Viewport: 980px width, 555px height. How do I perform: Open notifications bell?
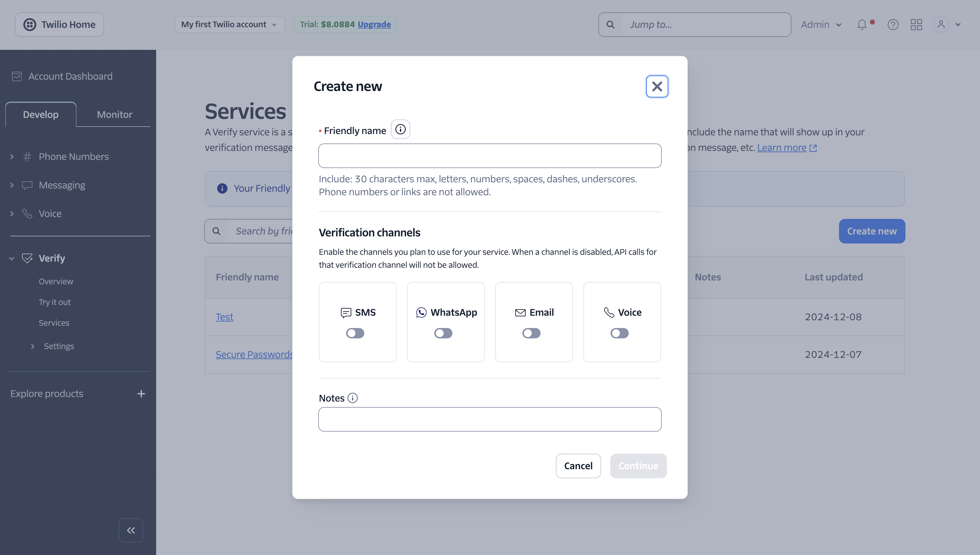tap(862, 24)
